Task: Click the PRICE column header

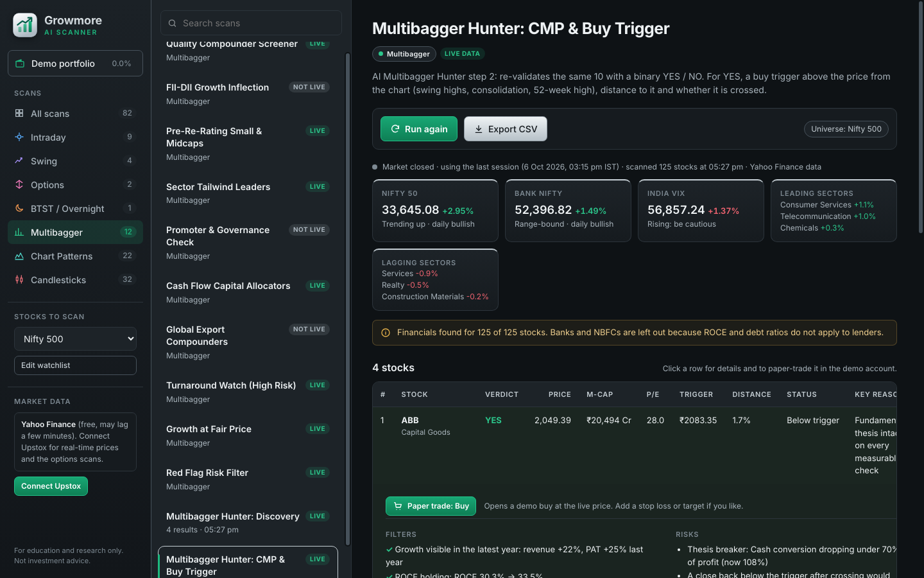Action: pyautogui.click(x=560, y=394)
